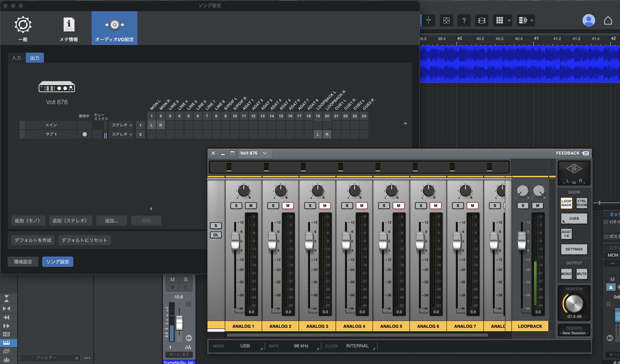The height and width of the screenshot is (364, 620).
Task: Expand the Volt 876 device dropdown
Action: 264,153
